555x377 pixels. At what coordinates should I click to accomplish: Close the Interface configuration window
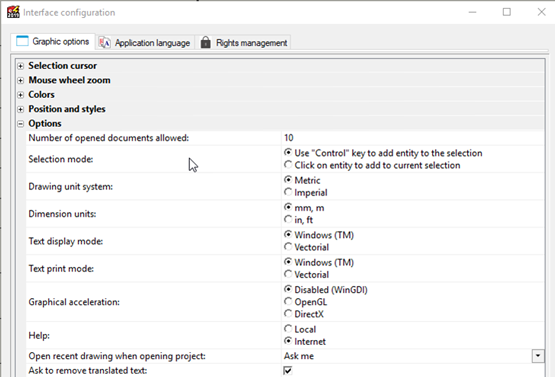click(541, 12)
